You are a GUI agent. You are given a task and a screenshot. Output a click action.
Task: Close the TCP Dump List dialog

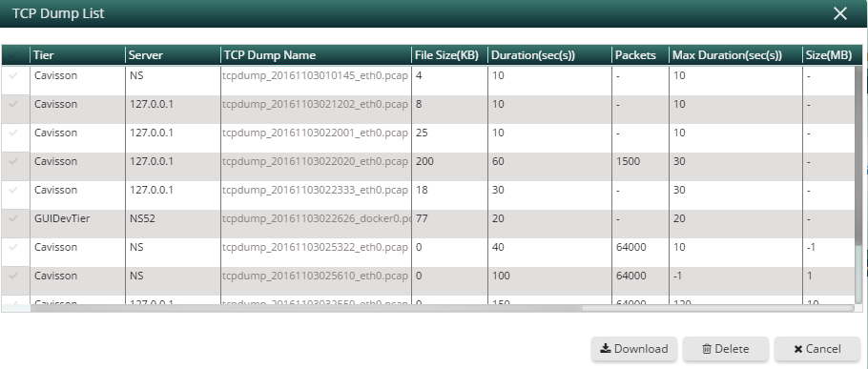point(840,13)
